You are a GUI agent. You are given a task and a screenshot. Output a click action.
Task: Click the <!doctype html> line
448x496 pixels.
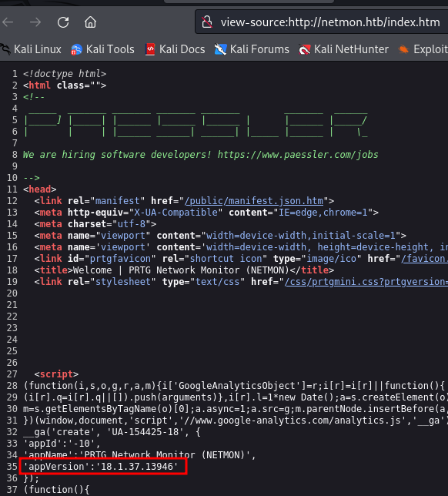[x=65, y=74]
